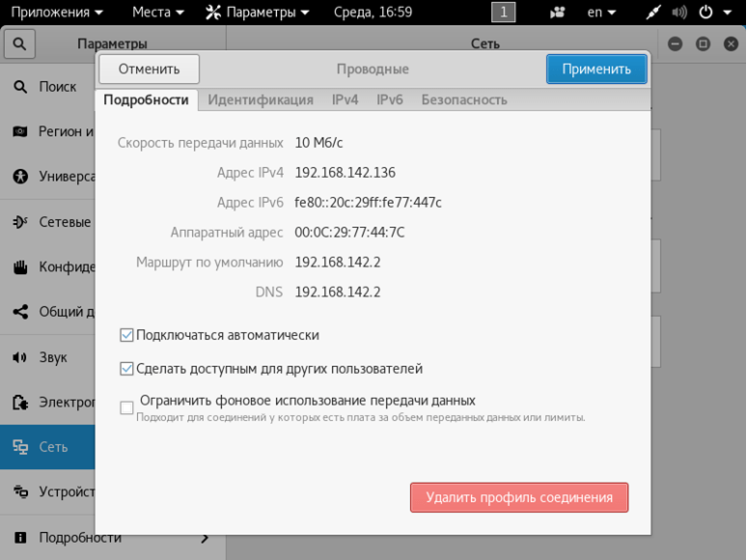The image size is (747, 560).
Task: Open the Универсальный доступ accessibility icon
Action: click(20, 177)
